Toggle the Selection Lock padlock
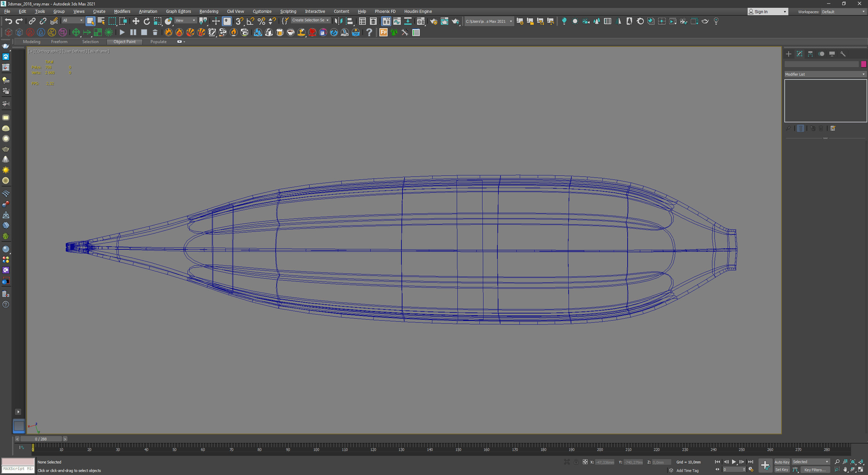Image resolution: width=868 pixels, height=475 pixels. (x=576, y=462)
